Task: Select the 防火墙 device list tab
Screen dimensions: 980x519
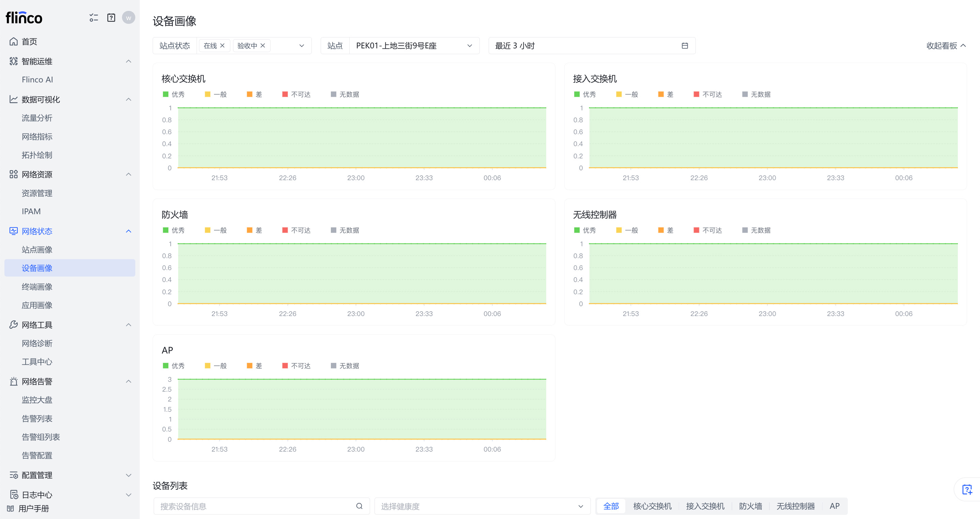Action: 750,506
